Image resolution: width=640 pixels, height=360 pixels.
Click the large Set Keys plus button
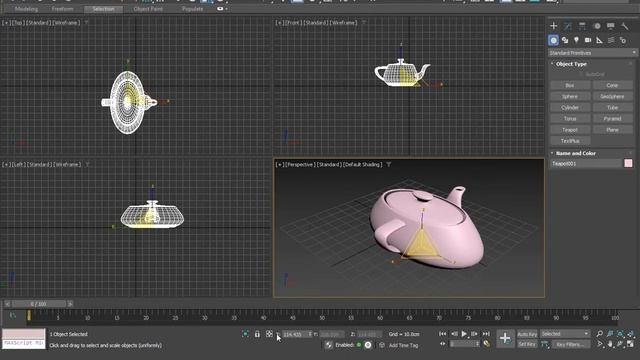pos(505,338)
